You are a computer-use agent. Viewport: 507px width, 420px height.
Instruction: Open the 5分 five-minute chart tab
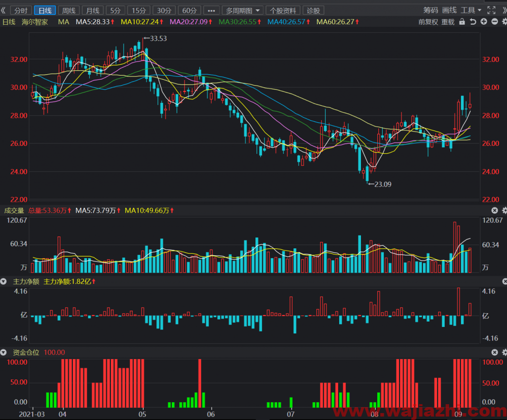[115, 11]
